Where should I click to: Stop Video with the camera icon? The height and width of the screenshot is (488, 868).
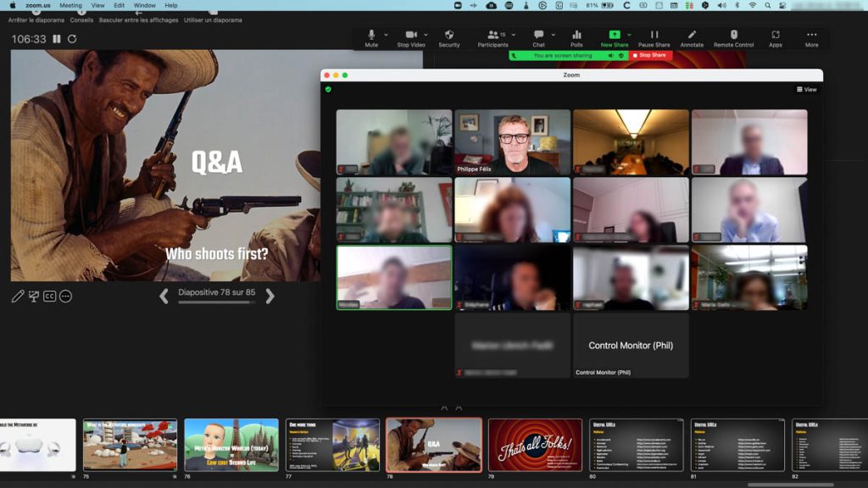pos(411,39)
